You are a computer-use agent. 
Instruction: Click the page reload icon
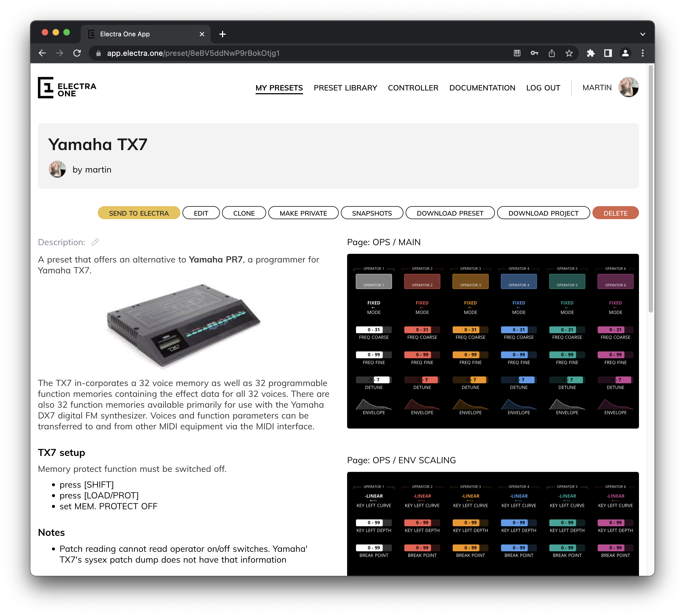[77, 53]
